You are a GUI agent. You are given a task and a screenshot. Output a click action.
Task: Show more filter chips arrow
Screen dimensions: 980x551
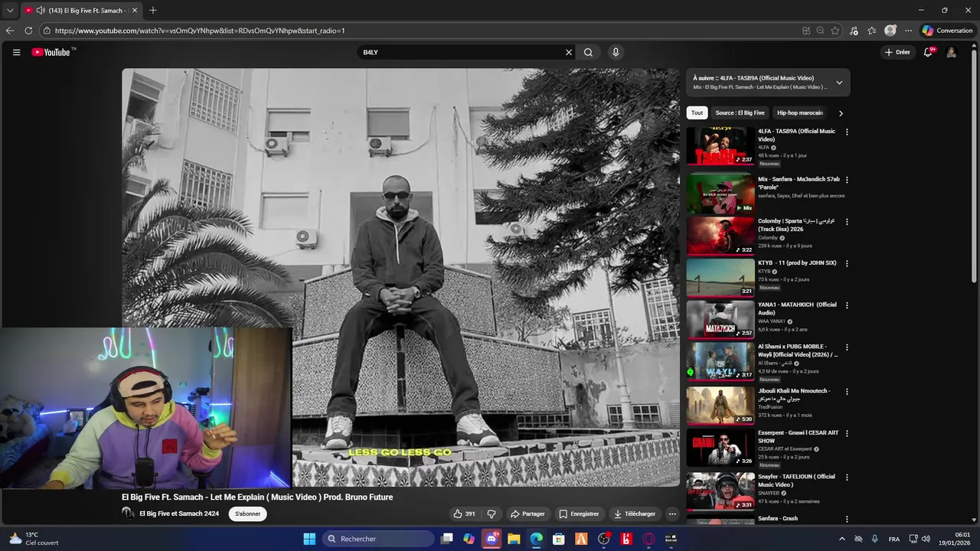841,113
